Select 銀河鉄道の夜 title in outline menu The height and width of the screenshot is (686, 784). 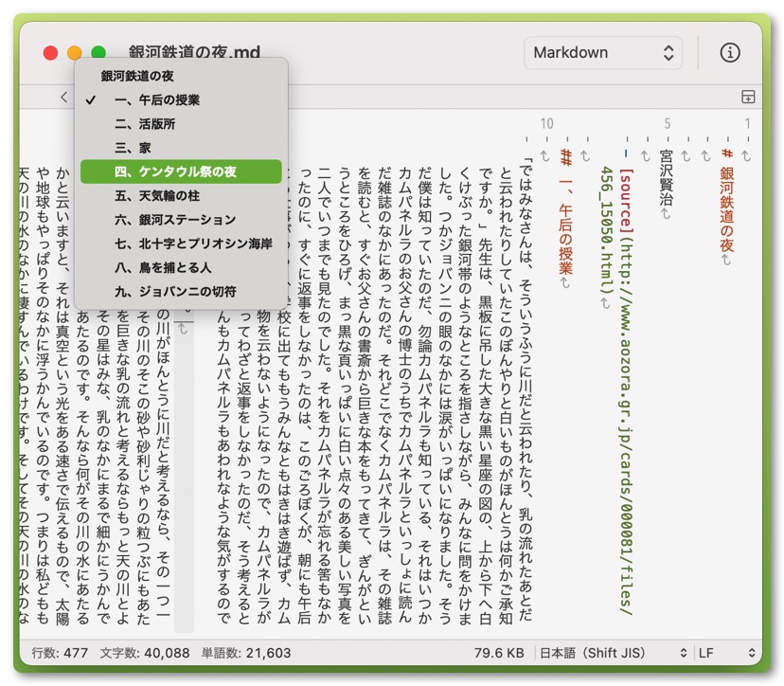point(137,76)
